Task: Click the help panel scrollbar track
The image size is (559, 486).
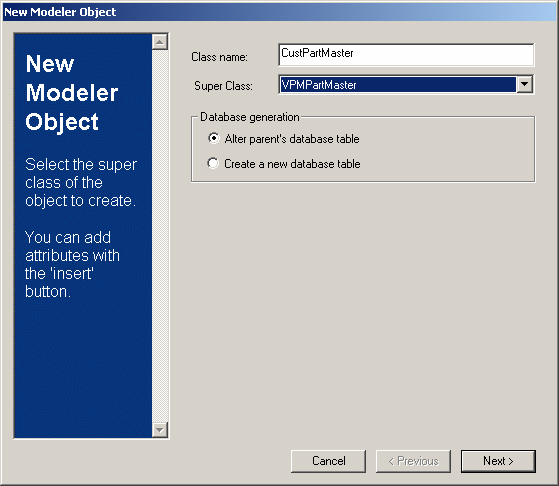Action: [159, 236]
